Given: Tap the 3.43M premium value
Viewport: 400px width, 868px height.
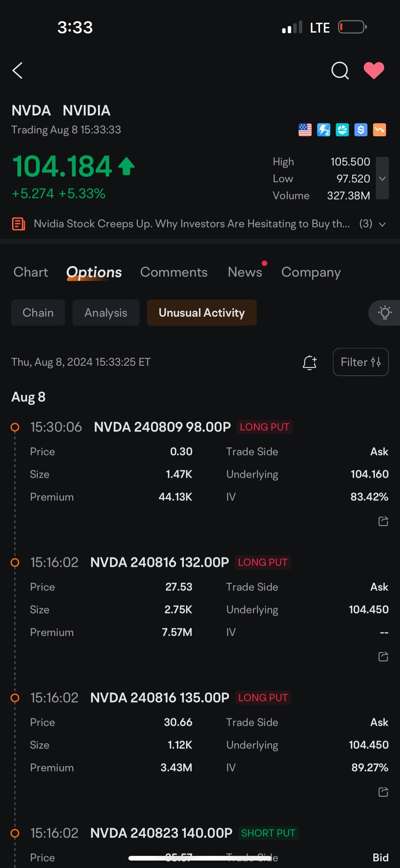Looking at the screenshot, I should click(x=176, y=768).
